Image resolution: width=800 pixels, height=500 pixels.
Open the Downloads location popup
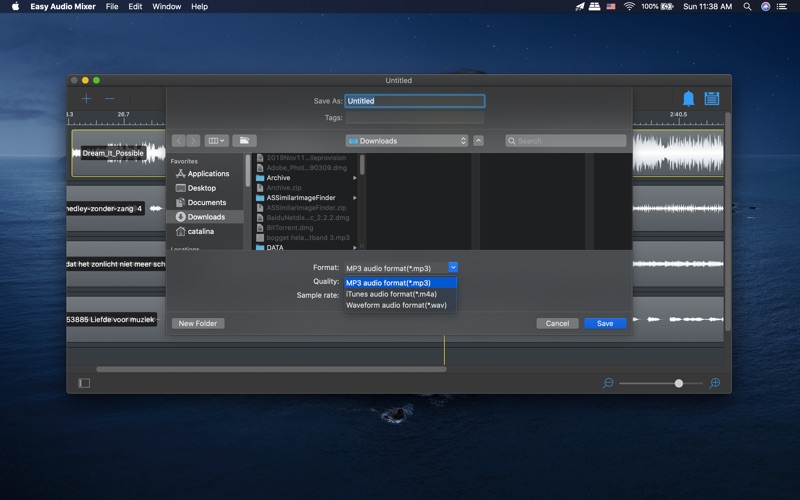point(407,141)
